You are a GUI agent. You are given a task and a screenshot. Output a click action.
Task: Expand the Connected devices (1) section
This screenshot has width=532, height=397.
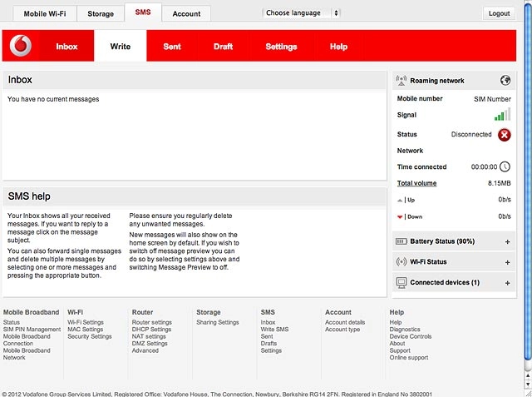[x=508, y=283]
